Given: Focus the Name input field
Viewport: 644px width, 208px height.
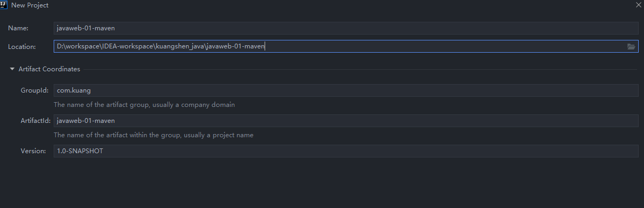Looking at the screenshot, I should [346, 28].
